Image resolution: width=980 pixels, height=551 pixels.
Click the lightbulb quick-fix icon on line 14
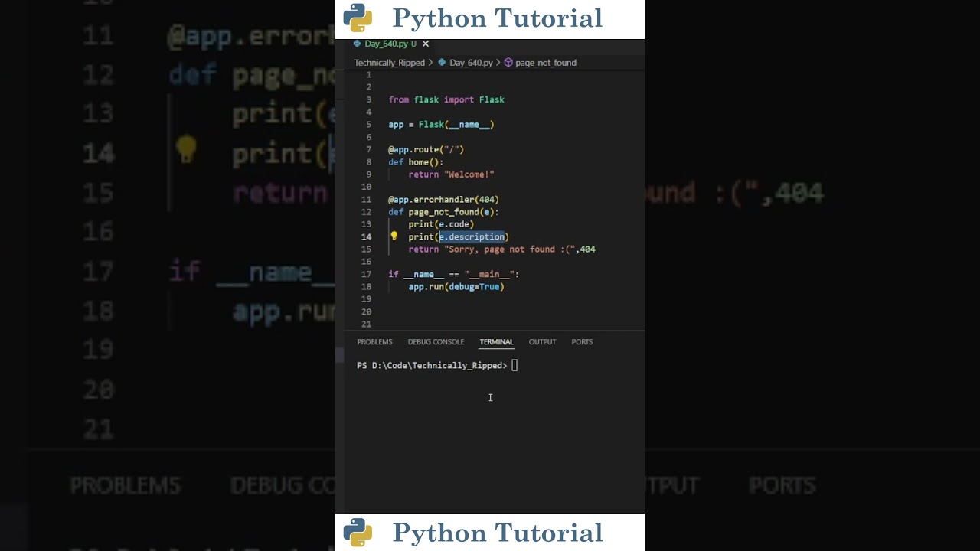pyautogui.click(x=394, y=236)
